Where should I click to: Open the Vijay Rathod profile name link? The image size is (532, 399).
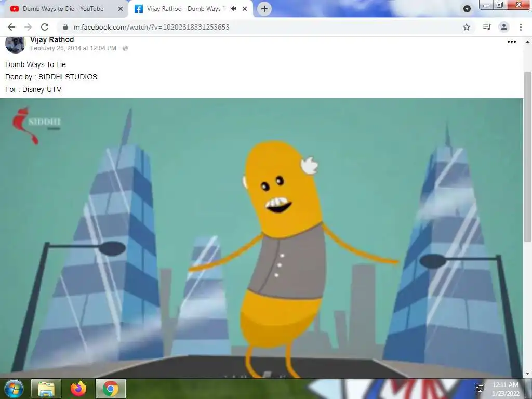(x=52, y=39)
